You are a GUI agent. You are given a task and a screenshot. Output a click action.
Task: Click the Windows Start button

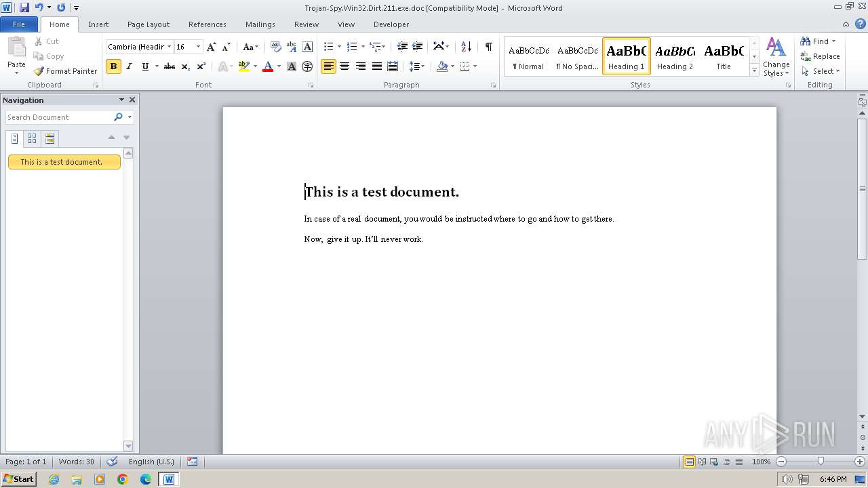18,479
